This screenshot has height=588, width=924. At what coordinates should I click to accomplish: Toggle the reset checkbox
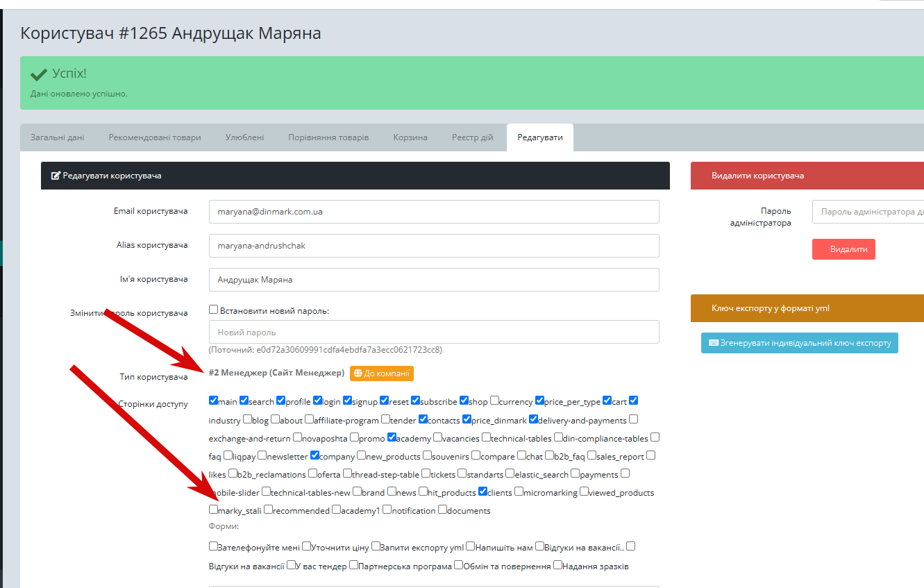pos(385,401)
